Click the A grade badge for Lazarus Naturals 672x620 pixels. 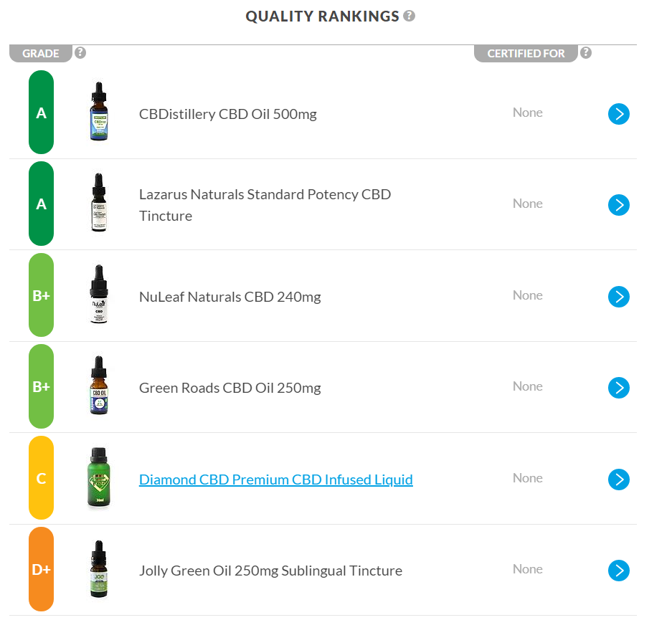tap(41, 204)
